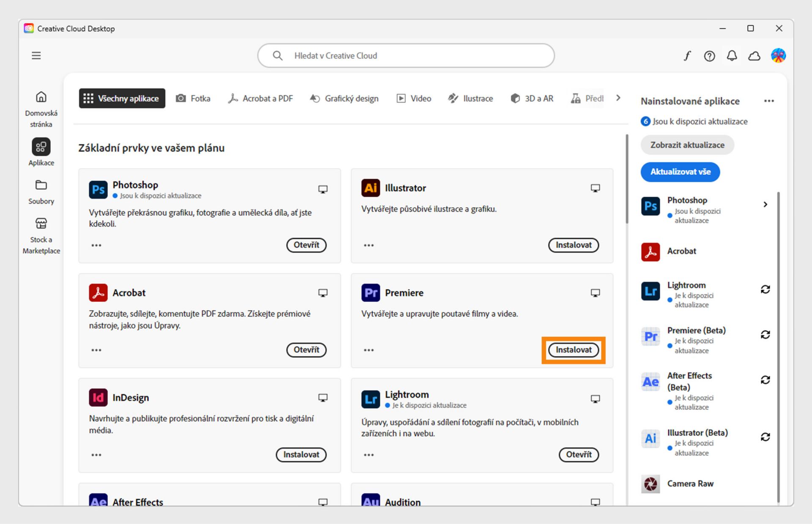
Task: Go to Domovská stránka in sidebar
Action: (x=41, y=109)
